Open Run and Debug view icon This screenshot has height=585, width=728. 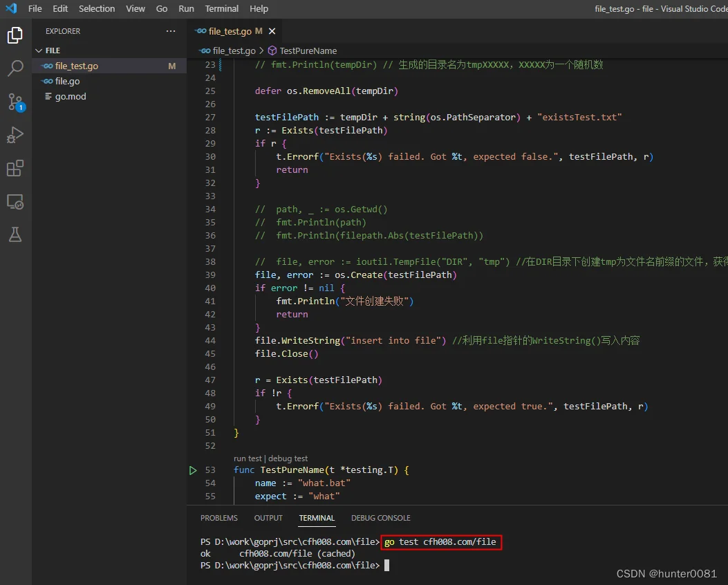tap(15, 135)
